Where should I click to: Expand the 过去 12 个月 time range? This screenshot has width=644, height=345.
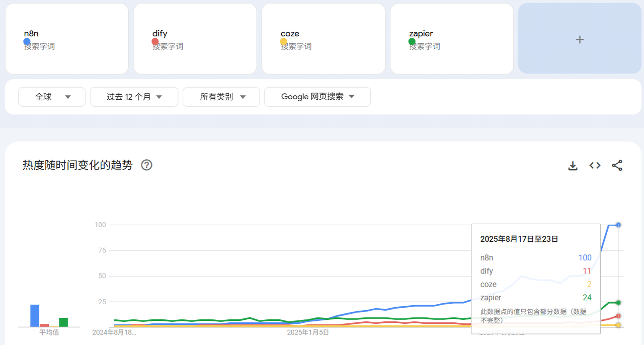[134, 97]
